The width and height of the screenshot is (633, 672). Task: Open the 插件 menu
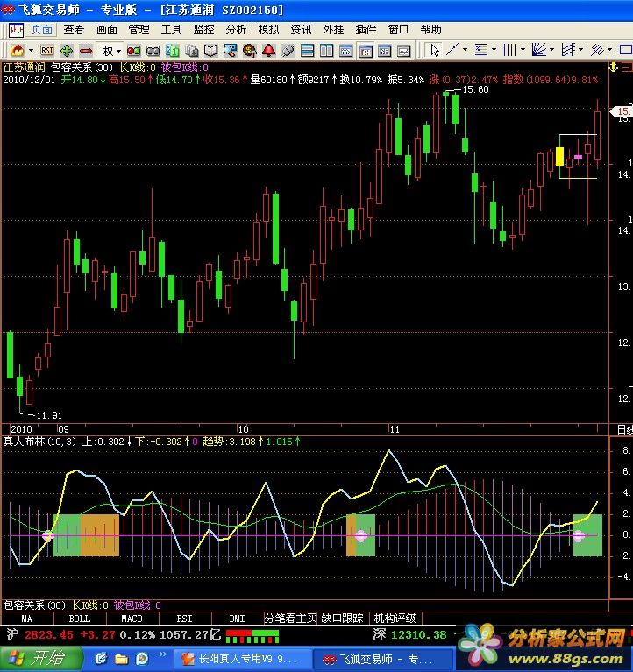click(366, 30)
